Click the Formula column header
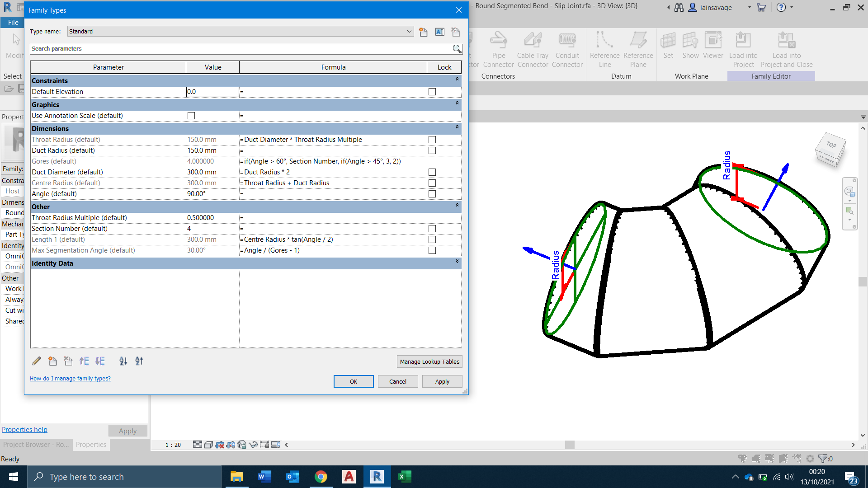The image size is (868, 488). [333, 67]
